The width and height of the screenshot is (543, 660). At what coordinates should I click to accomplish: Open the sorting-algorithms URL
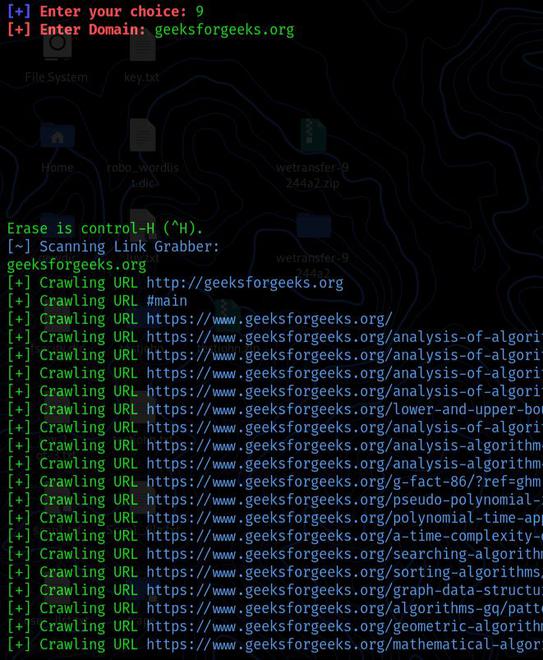click(345, 572)
